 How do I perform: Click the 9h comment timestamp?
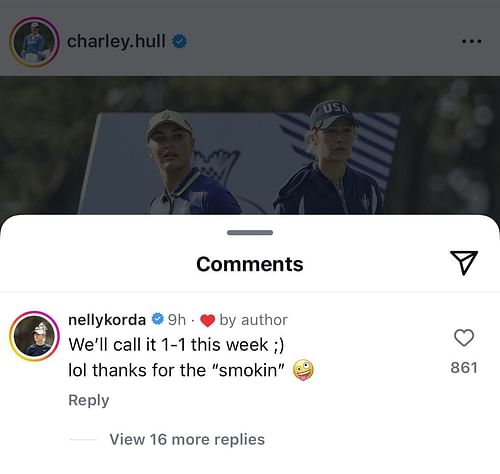(177, 320)
